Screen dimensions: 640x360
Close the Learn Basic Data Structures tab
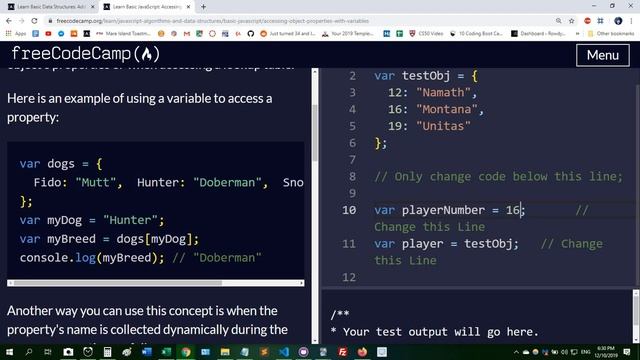(x=93, y=7)
